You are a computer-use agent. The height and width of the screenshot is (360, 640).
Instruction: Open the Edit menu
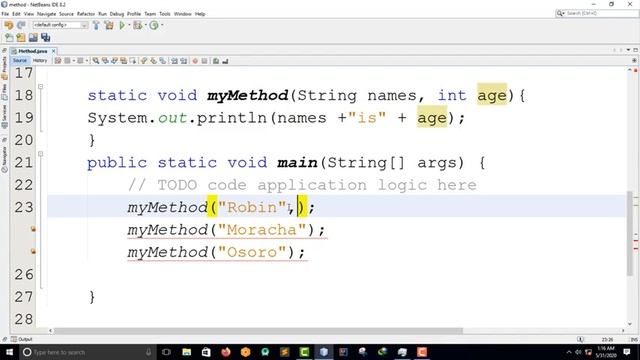pos(16,14)
